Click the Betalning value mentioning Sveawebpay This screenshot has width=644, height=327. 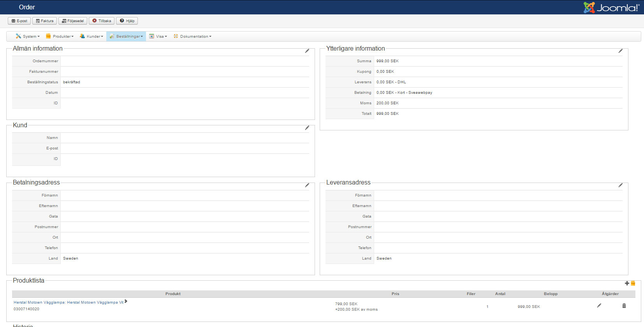click(404, 93)
